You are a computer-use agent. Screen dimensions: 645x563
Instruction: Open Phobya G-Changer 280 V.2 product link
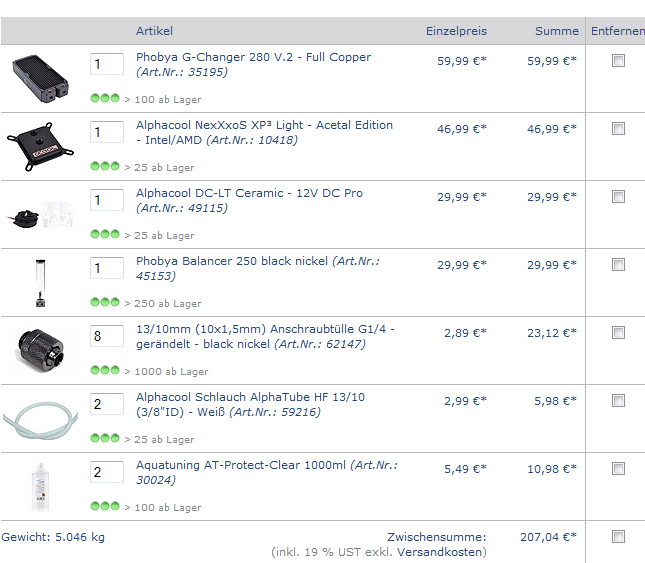click(253, 58)
